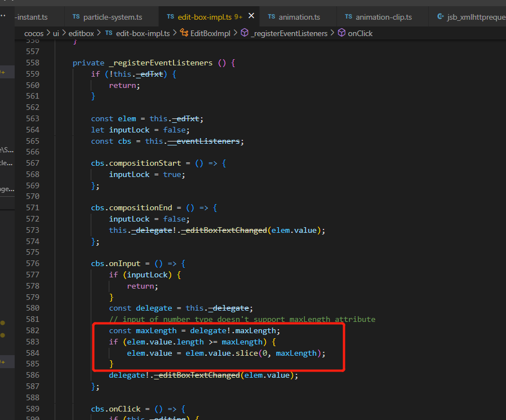Click '_eventListeners' on line 565
This screenshot has width=506, height=420.
[203, 142]
